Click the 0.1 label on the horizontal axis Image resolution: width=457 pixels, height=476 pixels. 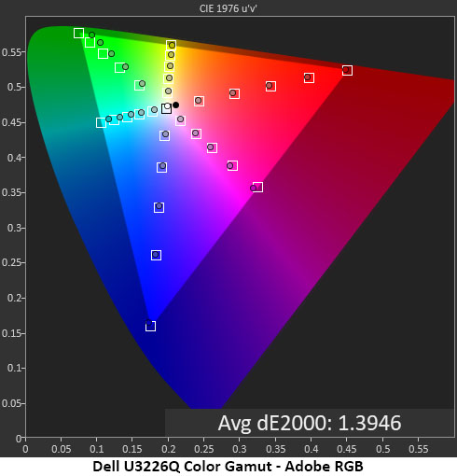click(97, 449)
